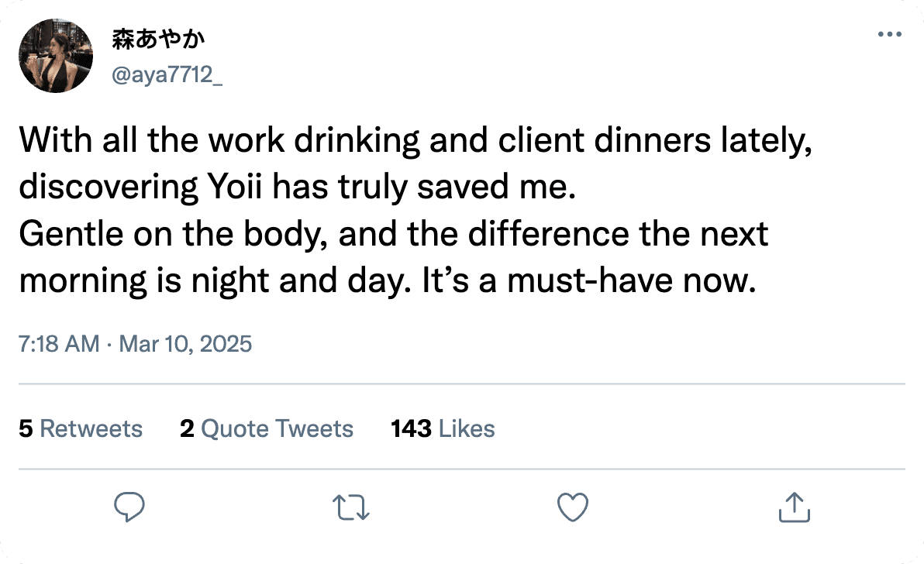Viewport: 924px width, 564px height.
Task: Retweet using the looping arrows icon
Action: [350, 507]
